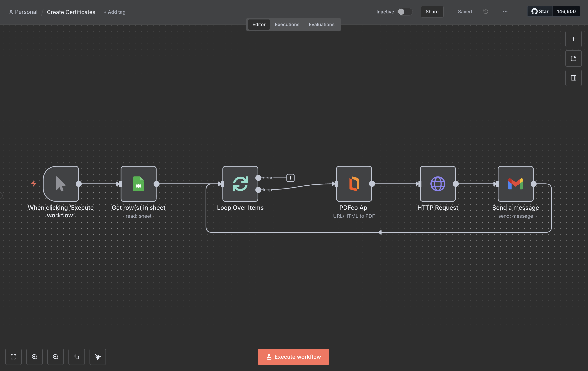Screen dimensions: 588x371
Task: Open workflow history
Action: click(486, 12)
